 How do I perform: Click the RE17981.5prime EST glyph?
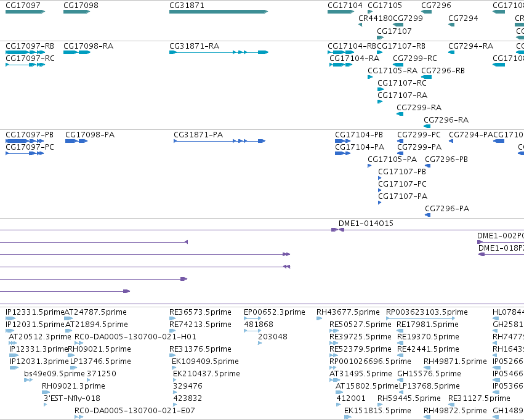[400, 331]
